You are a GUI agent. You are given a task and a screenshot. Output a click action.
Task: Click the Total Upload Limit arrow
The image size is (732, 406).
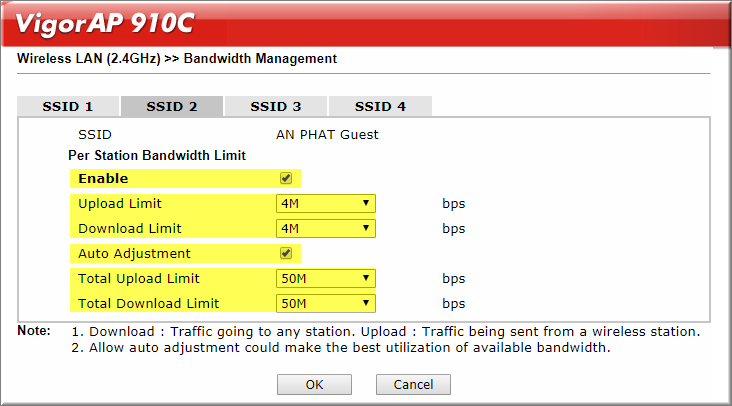click(x=366, y=278)
